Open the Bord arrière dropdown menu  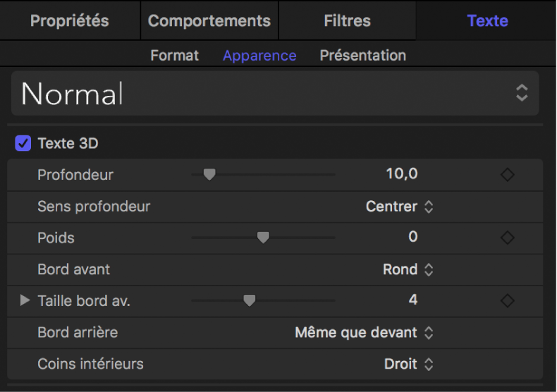[364, 333]
